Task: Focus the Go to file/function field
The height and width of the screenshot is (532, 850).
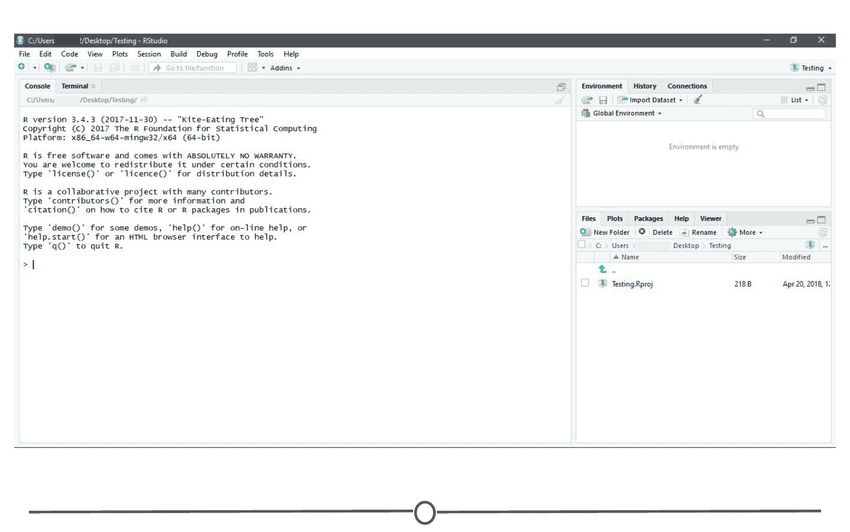Action: (x=193, y=68)
